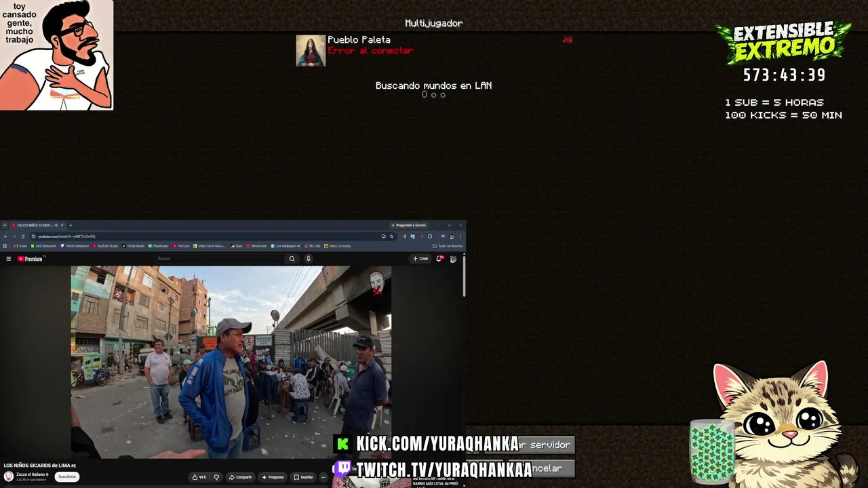The width and height of the screenshot is (868, 488).
Task: Click the browser address bar URL
Action: click(x=66, y=237)
